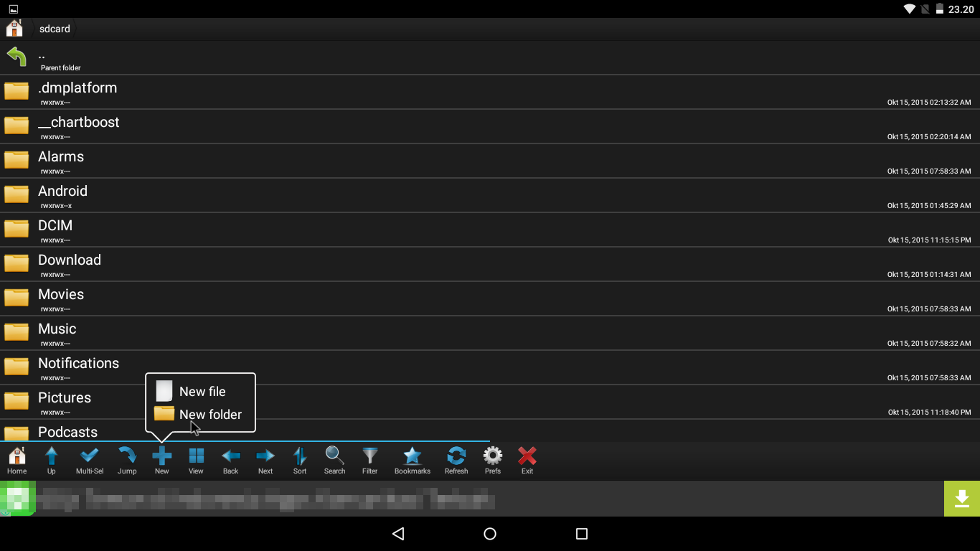This screenshot has height=551, width=980.
Task: Navigate Back with the left arrow
Action: pos(230,460)
